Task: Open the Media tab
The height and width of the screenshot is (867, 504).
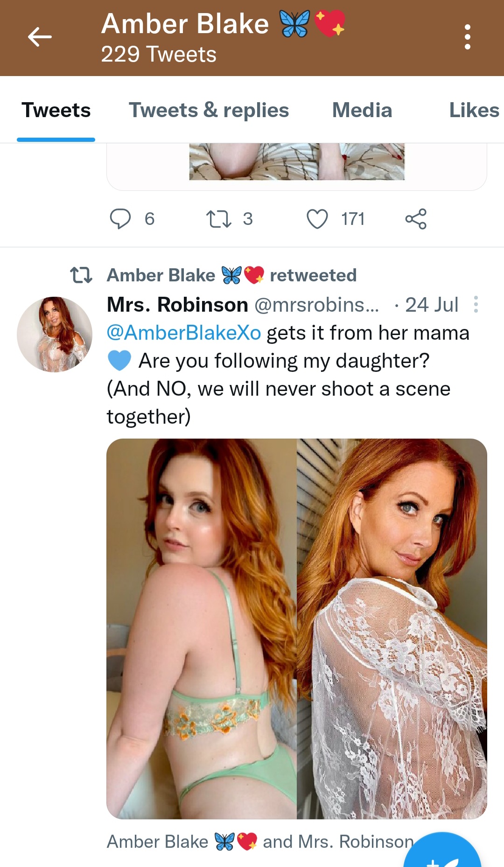Action: click(x=362, y=111)
